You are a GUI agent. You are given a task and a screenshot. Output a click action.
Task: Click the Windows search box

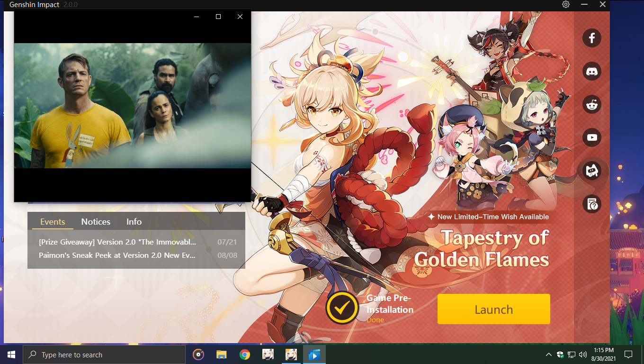104,355
